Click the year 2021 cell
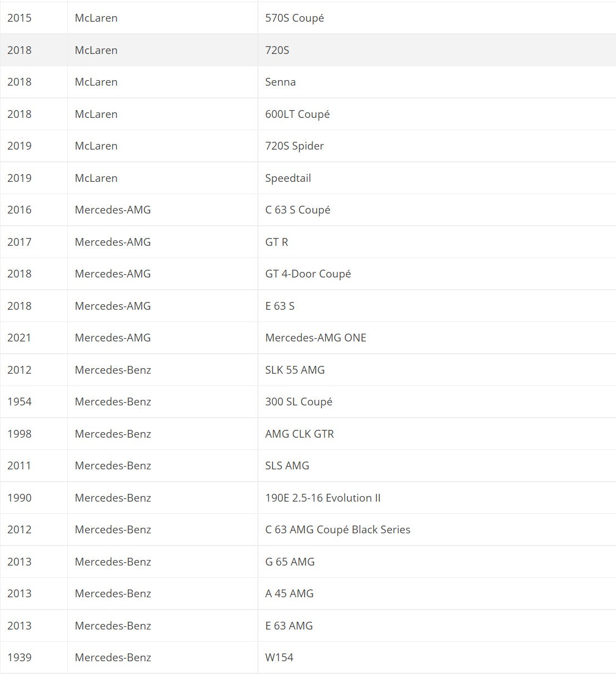The width and height of the screenshot is (616, 674). coord(19,338)
